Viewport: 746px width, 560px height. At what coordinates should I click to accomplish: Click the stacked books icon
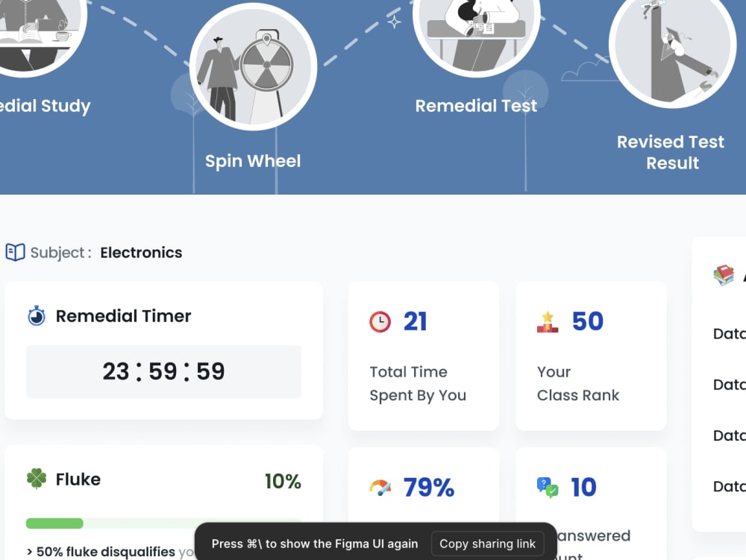point(724,274)
